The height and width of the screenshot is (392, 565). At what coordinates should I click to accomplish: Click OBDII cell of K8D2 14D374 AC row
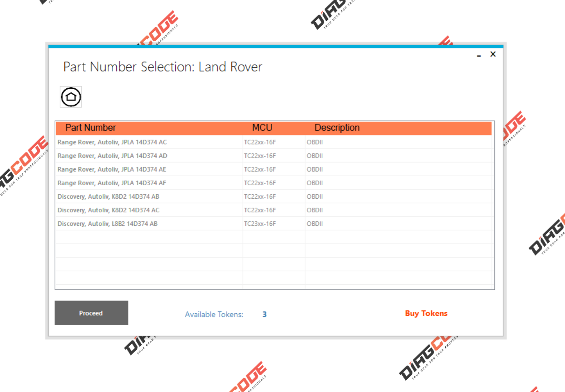pyautogui.click(x=398, y=210)
